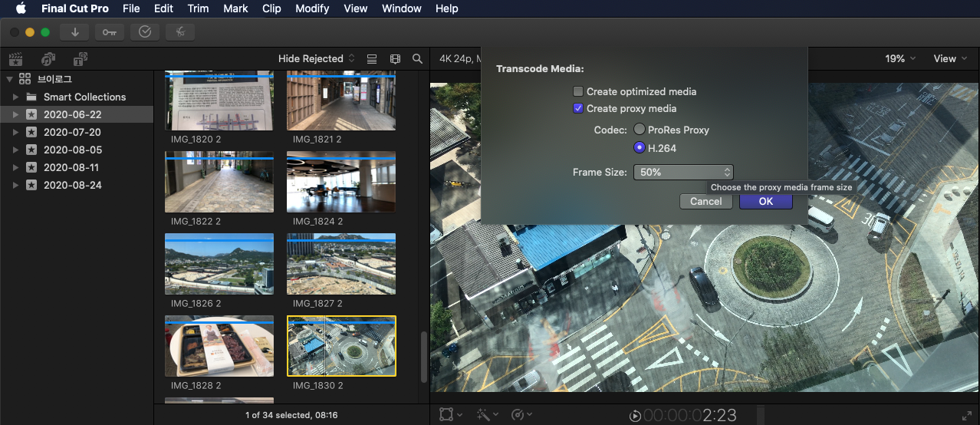This screenshot has width=980, height=425.
Task: Collapse the 브이로그 library disclosure triangle
Action: point(9,79)
